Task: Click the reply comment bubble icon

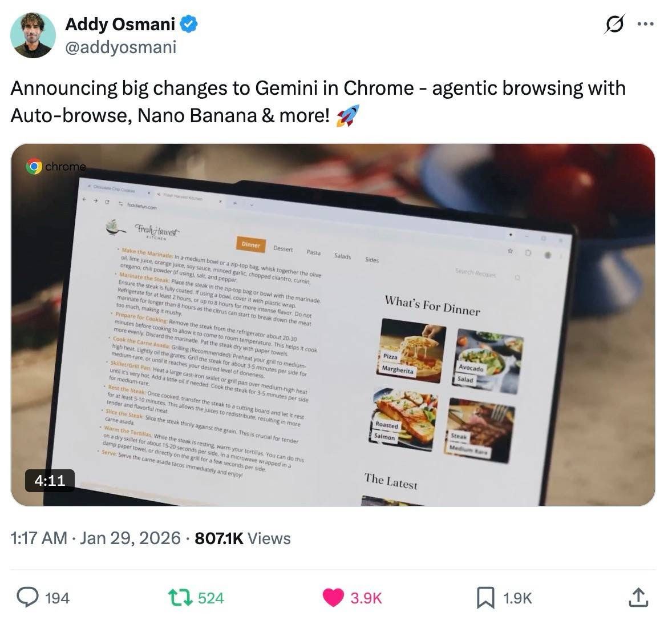Action: [x=27, y=598]
